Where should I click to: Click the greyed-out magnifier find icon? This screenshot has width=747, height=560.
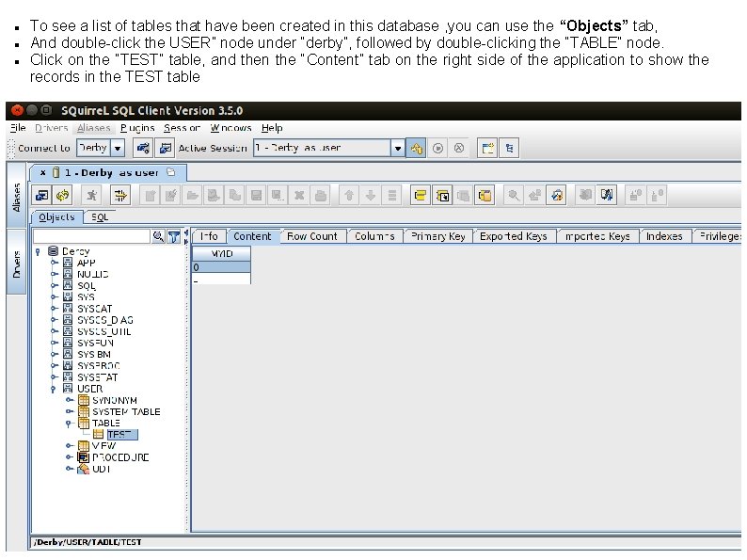[x=514, y=195]
